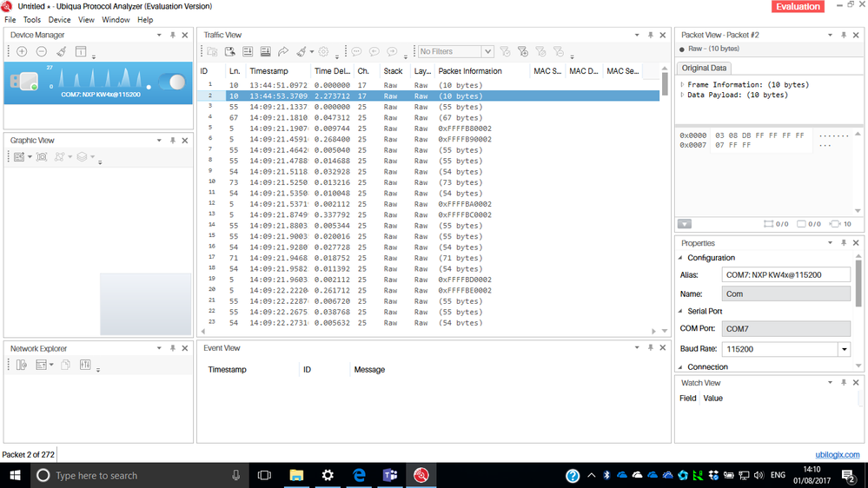Screen dimensions: 868x488
Task: Collapse the Serial Port section in Properties
Action: click(681, 311)
